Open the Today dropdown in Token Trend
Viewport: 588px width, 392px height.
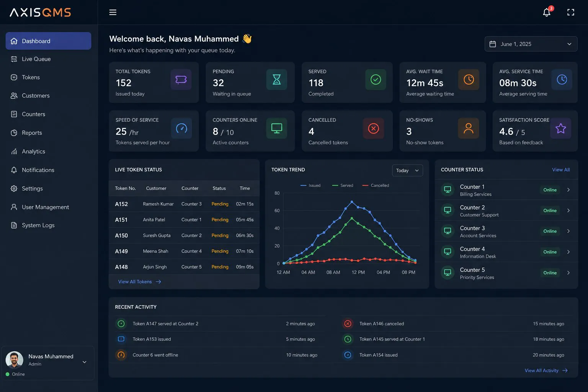(x=407, y=170)
